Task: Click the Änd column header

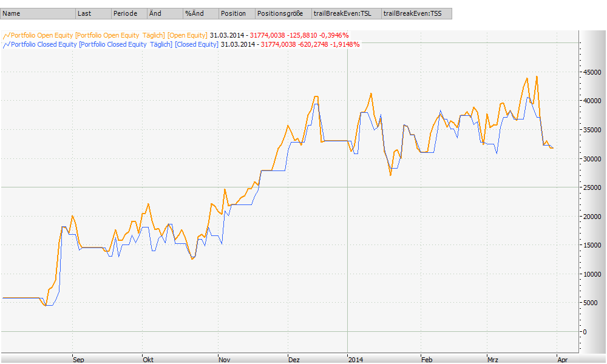Action: click(x=165, y=13)
